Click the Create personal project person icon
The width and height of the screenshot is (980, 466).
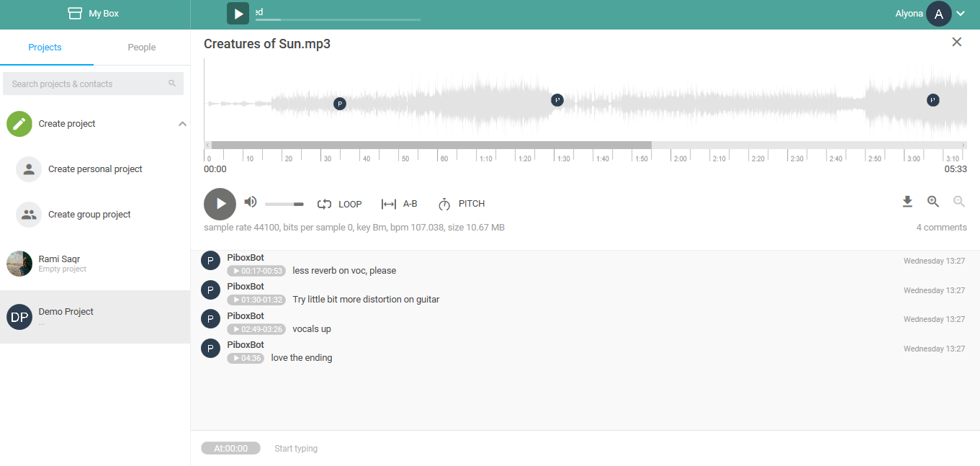click(29, 169)
